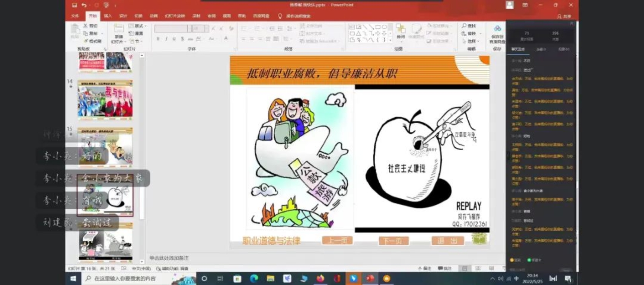Screen dimensions: 644x285
Task: Toggle Underline formatting
Action: click(x=174, y=39)
